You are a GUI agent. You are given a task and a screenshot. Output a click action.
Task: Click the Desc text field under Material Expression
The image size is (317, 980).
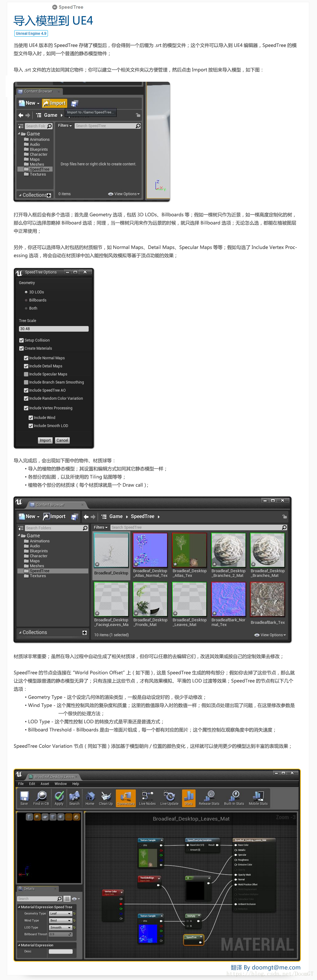[61, 951]
